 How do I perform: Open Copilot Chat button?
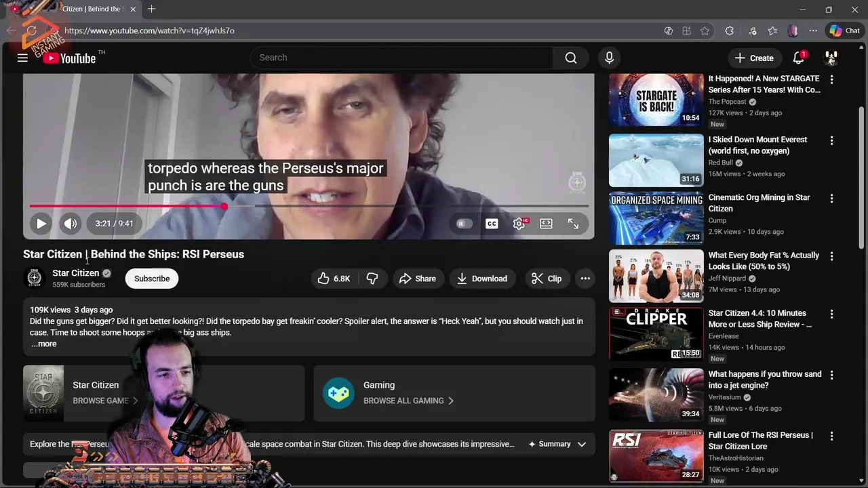pyautogui.click(x=845, y=30)
